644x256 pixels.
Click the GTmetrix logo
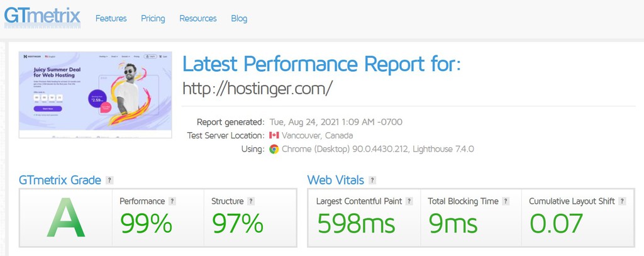point(42,16)
